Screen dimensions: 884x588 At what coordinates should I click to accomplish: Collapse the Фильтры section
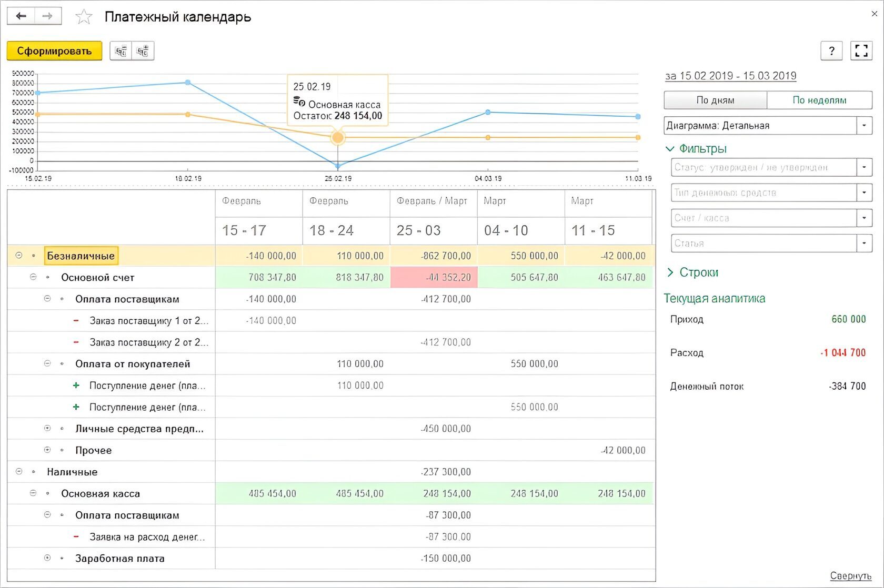pos(670,149)
